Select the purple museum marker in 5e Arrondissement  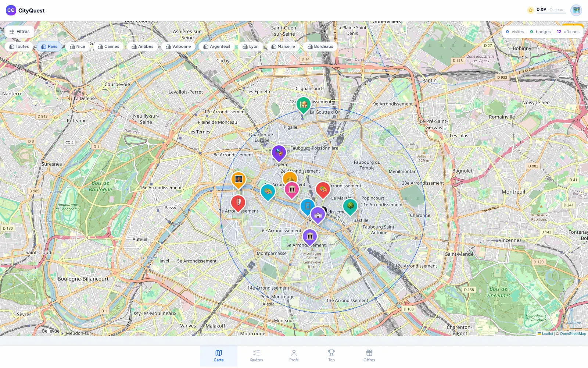[310, 237]
